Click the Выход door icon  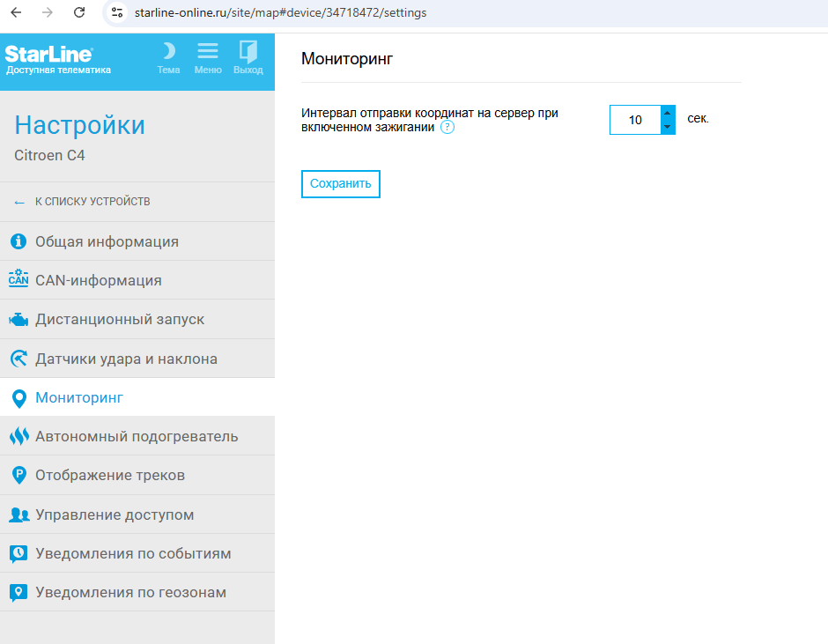pos(248,51)
